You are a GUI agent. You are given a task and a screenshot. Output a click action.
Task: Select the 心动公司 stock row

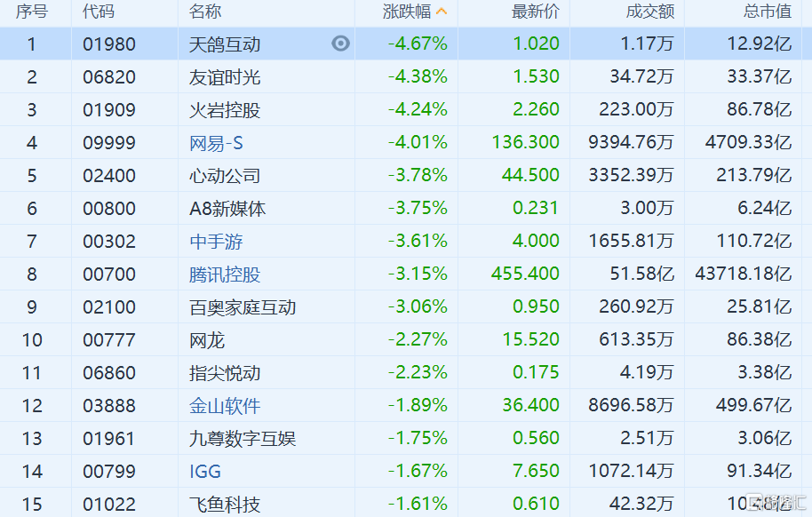point(225,176)
